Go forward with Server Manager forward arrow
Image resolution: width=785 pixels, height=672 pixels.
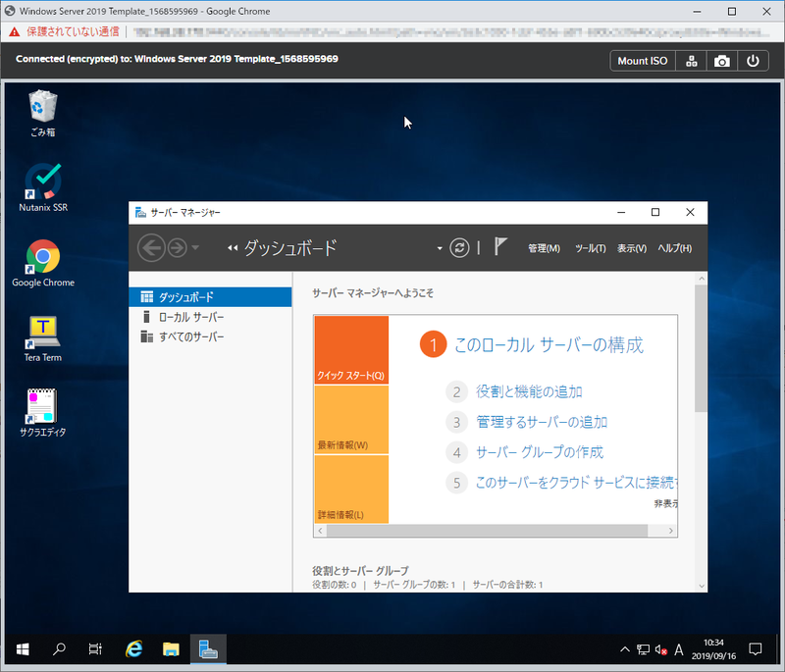tap(178, 247)
